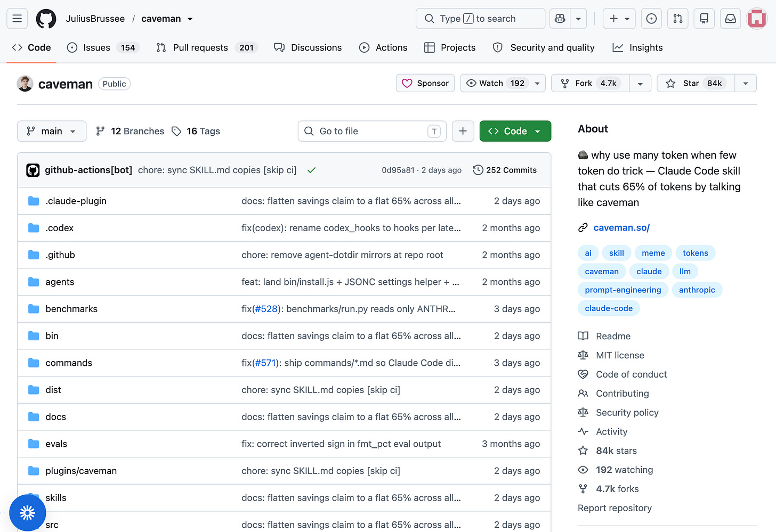Open the Pull requests tab

[207, 47]
